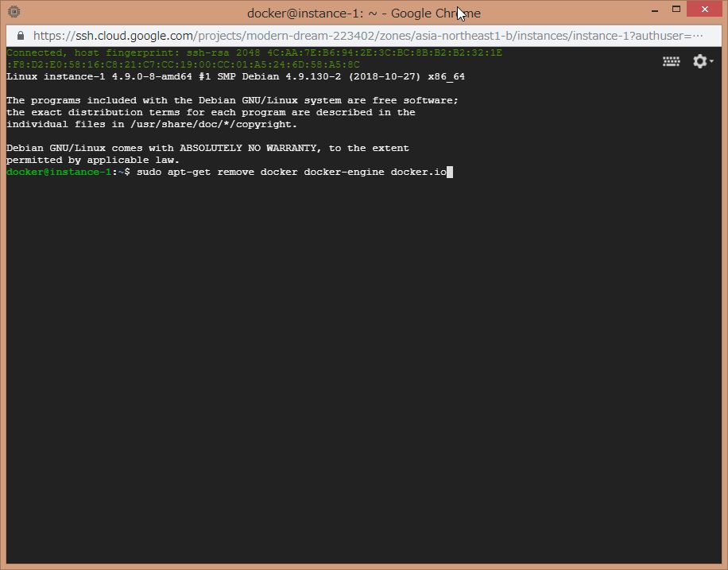Minimize the Chrome SSH window
This screenshot has height=570, width=728.
[x=655, y=10]
